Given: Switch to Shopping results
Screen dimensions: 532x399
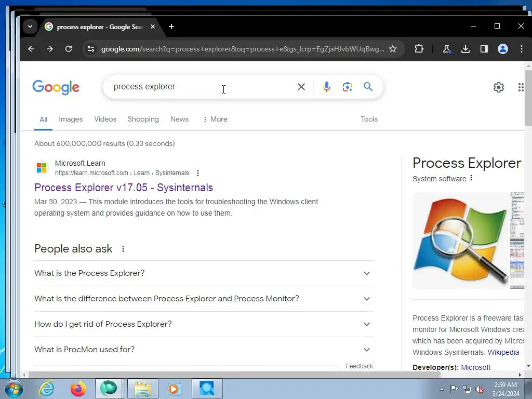Looking at the screenshot, I should tap(143, 119).
